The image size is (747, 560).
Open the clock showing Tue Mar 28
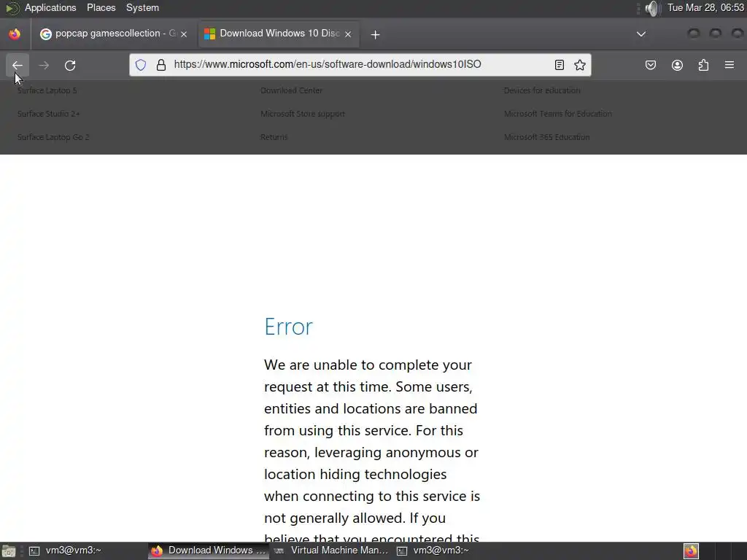click(705, 7)
